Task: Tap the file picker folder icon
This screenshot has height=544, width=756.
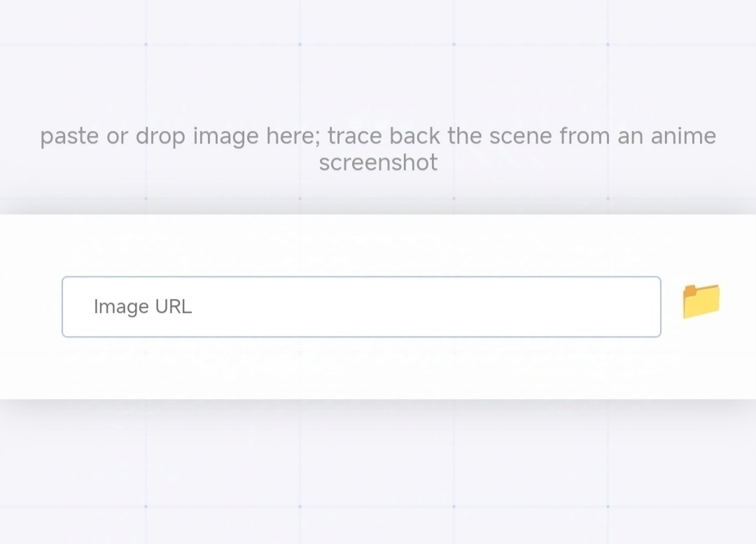Action: (x=701, y=301)
